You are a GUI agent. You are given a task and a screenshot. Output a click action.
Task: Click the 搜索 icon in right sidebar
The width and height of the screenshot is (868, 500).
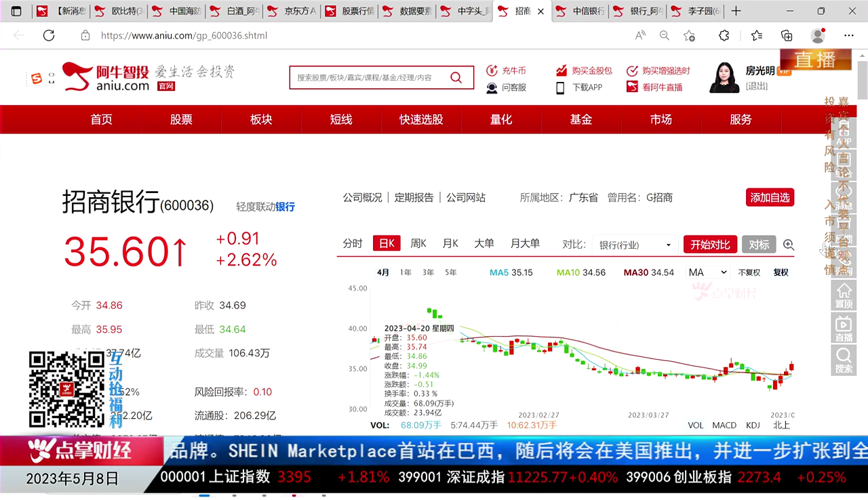click(844, 360)
